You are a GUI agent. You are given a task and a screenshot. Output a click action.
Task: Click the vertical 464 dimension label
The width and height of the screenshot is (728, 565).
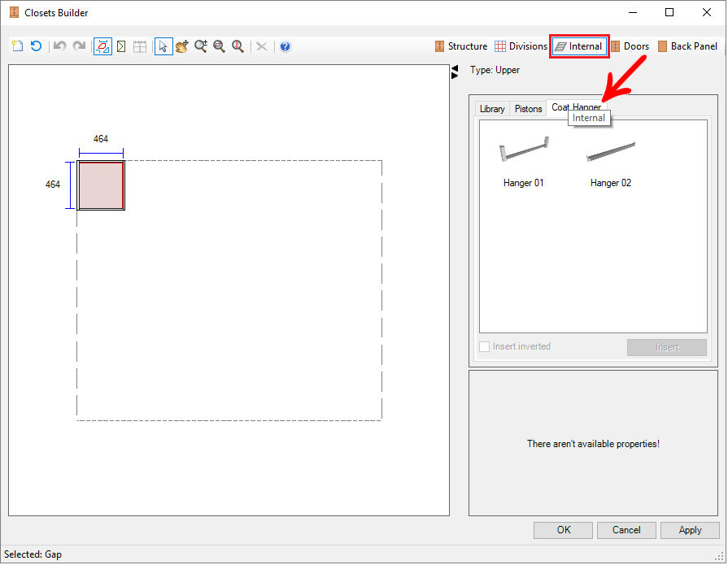[x=52, y=185]
